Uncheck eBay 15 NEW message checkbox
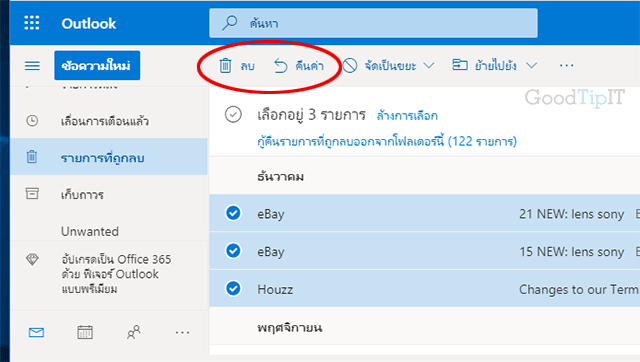 233,251
